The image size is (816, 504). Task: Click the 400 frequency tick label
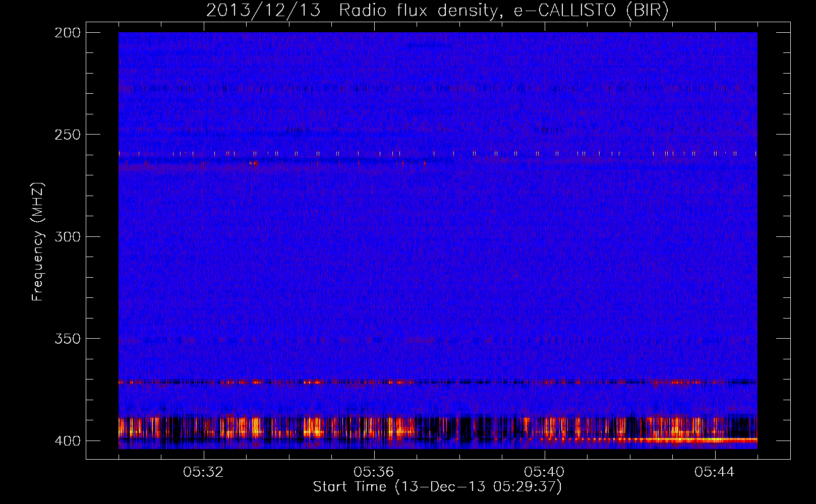click(68, 441)
